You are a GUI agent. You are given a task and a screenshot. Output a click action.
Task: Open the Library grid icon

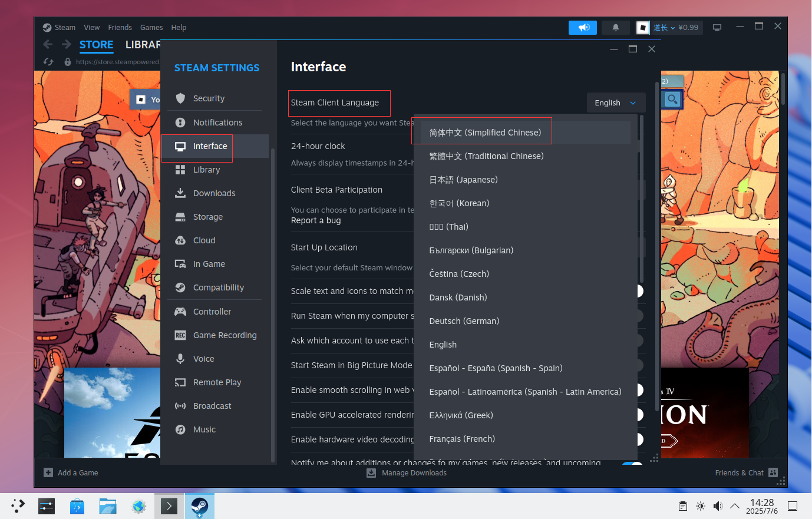pos(180,170)
